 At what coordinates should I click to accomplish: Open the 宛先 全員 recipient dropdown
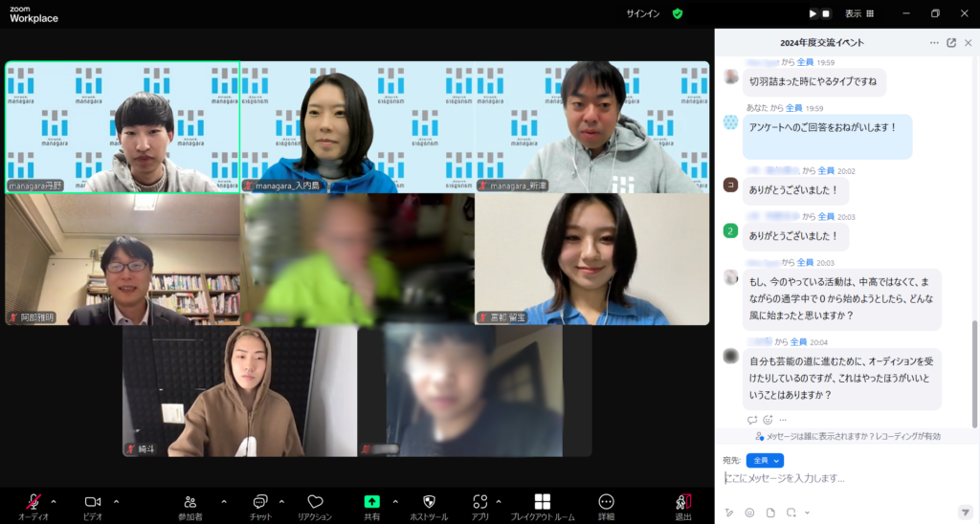[765, 460]
